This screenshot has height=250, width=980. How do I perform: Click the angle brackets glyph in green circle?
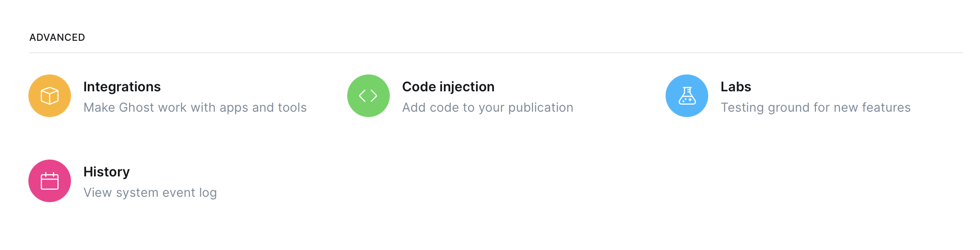coord(368,96)
